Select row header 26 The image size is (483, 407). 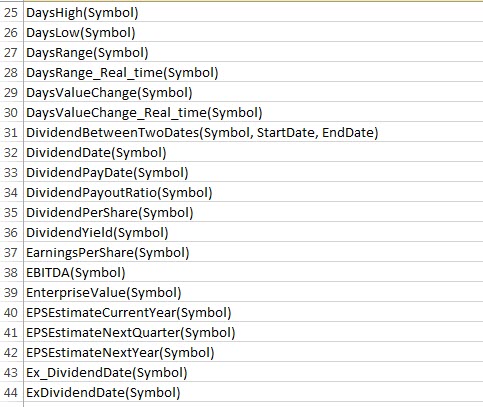tap(11, 32)
